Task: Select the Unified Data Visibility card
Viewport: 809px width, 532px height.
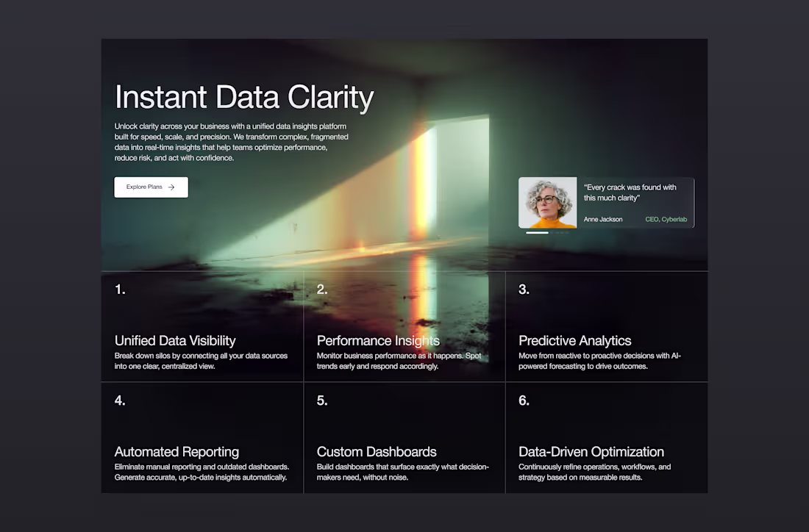Action: pyautogui.click(x=202, y=327)
